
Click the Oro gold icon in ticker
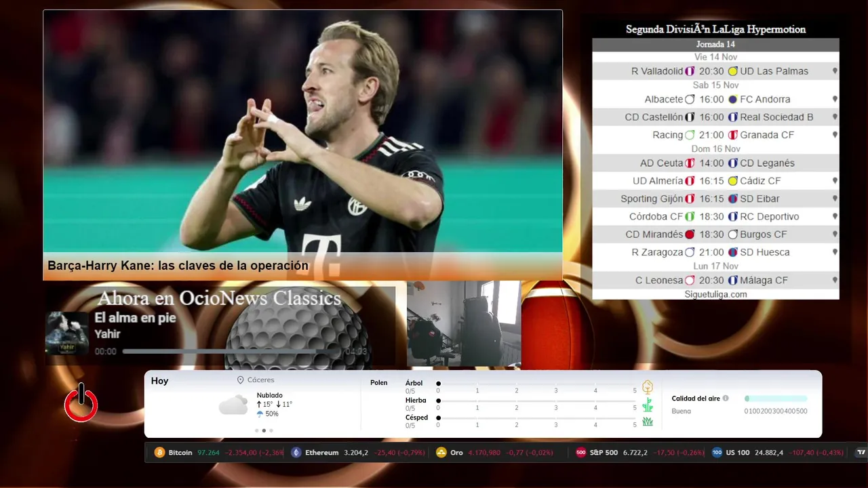[x=441, y=453]
